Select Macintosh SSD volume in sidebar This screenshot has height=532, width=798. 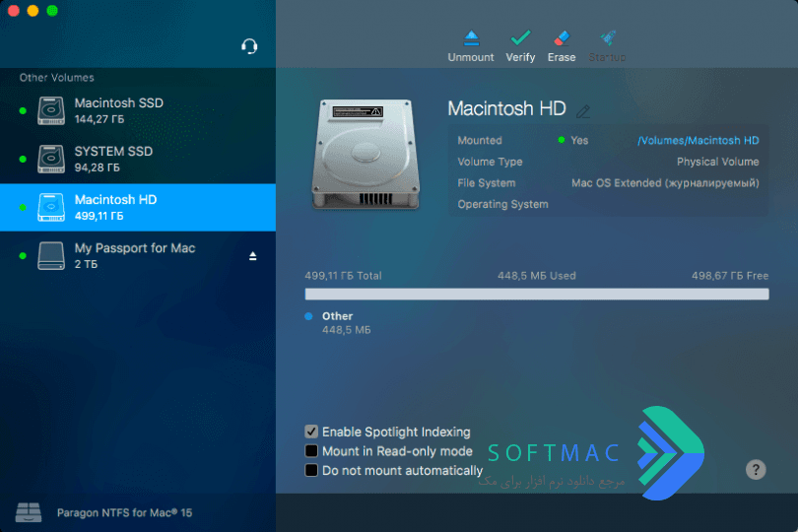pos(138,110)
